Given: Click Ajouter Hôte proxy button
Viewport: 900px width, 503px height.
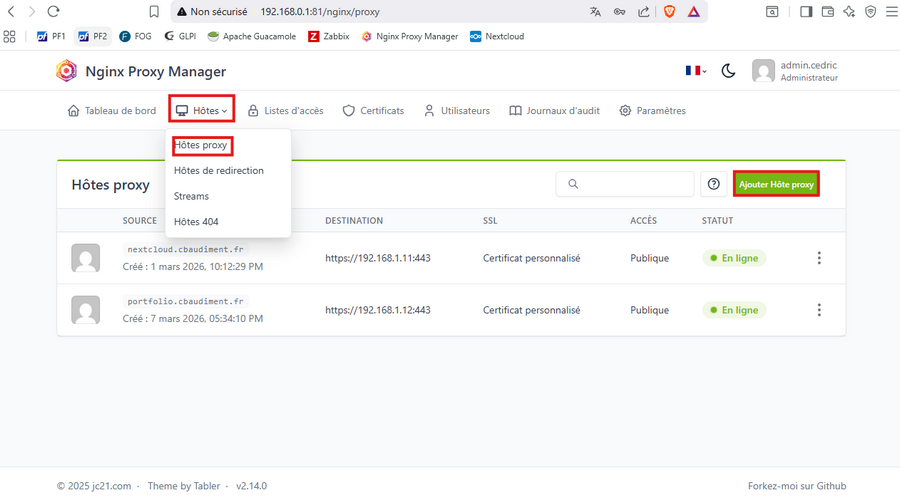Looking at the screenshot, I should [x=776, y=184].
